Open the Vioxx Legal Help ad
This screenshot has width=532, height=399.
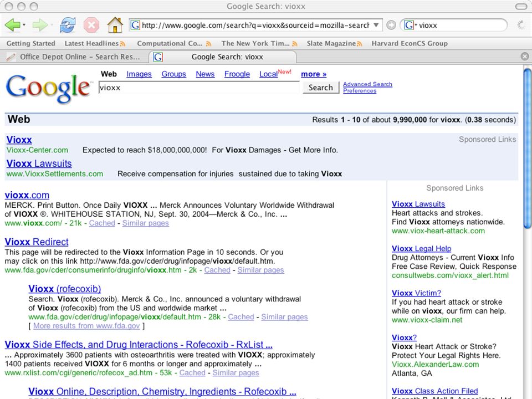coord(421,248)
